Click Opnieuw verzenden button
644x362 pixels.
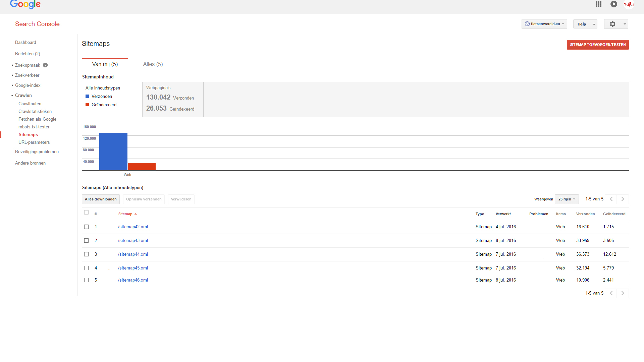coord(144,199)
